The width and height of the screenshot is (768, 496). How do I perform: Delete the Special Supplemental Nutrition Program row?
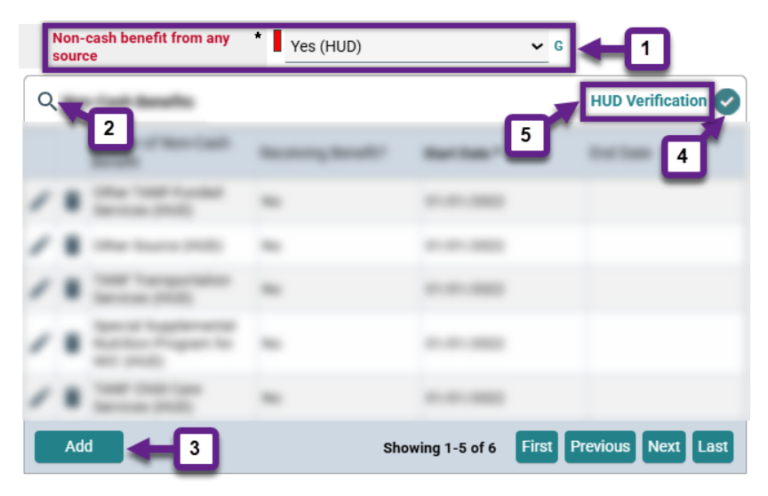point(72,343)
